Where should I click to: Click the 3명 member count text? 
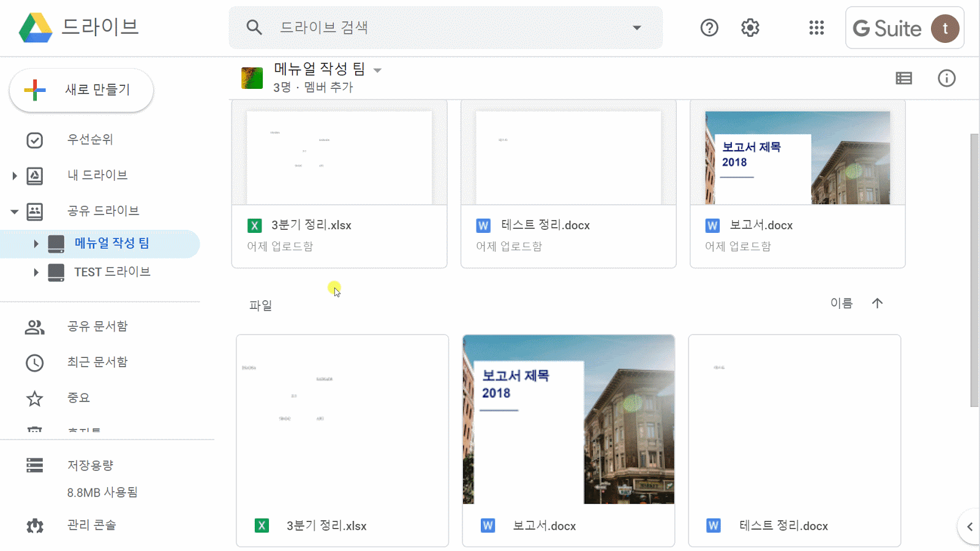(x=282, y=87)
